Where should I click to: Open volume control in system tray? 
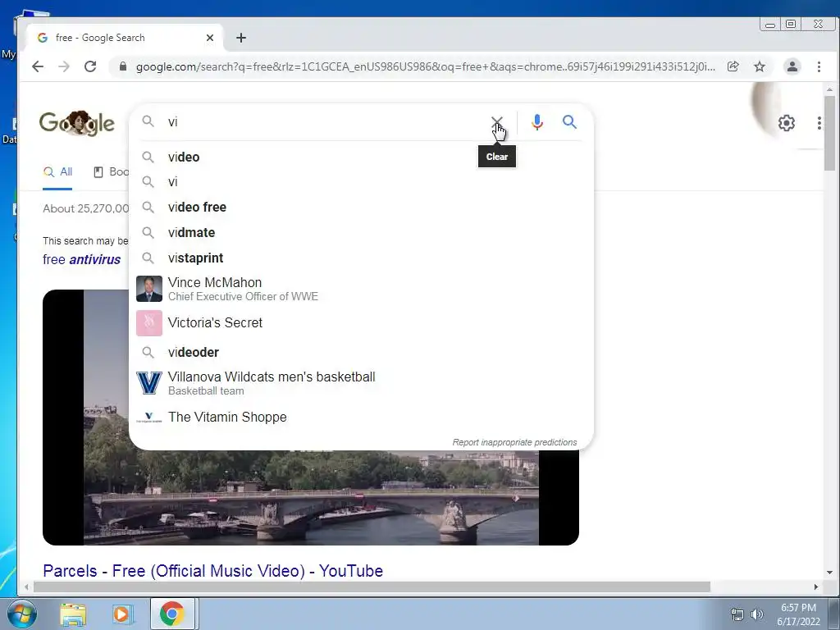[x=757, y=614]
